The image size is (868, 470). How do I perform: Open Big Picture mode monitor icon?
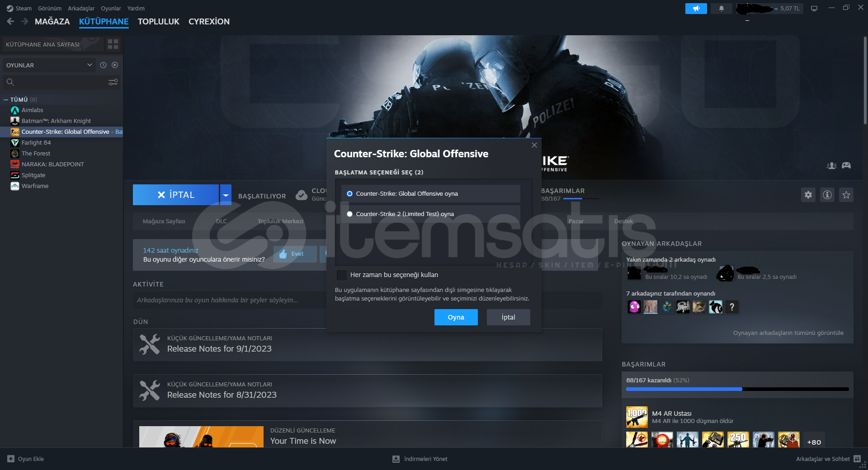pyautogui.click(x=814, y=9)
